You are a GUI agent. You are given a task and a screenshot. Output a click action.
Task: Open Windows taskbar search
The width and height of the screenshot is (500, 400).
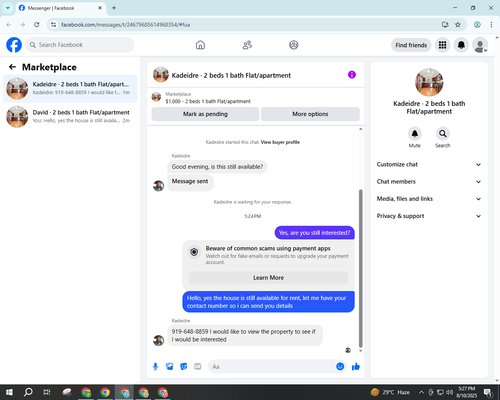(28, 392)
